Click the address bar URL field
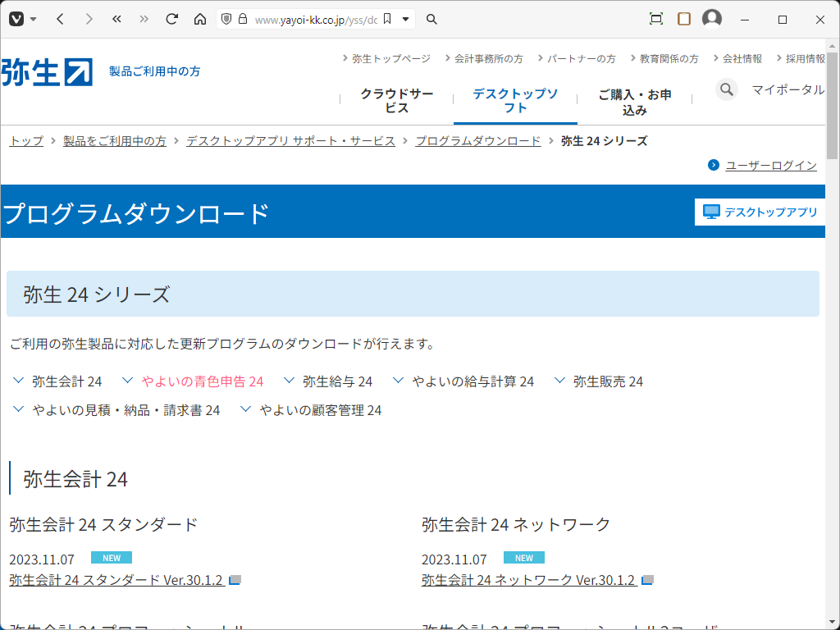 pyautogui.click(x=316, y=20)
